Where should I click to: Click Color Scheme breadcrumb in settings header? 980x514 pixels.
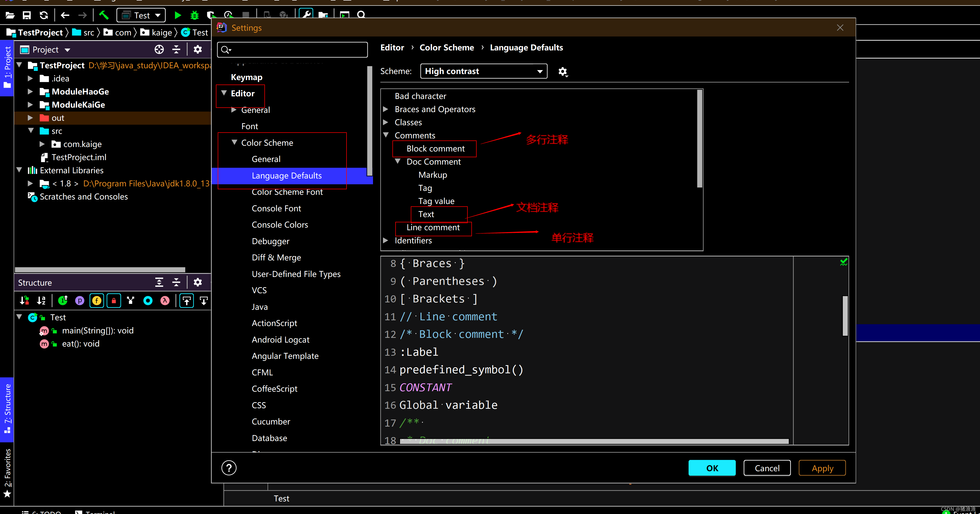point(447,48)
